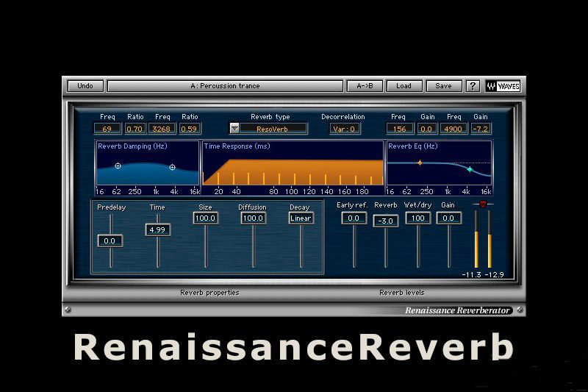This screenshot has width=588, height=392.
Task: Click the left output level meter
Action: 476,239
